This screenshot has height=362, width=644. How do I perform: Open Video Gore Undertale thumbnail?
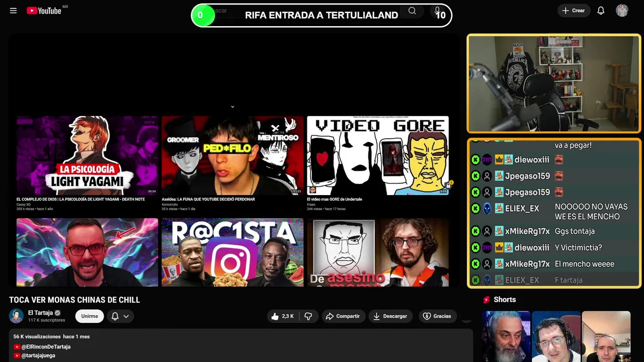(378, 155)
